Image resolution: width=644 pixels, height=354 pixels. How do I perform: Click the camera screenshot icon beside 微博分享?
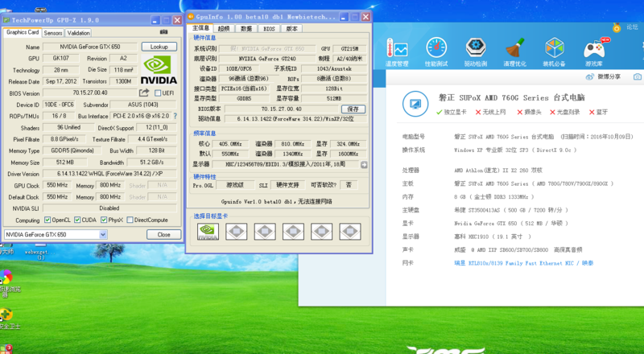(x=638, y=76)
